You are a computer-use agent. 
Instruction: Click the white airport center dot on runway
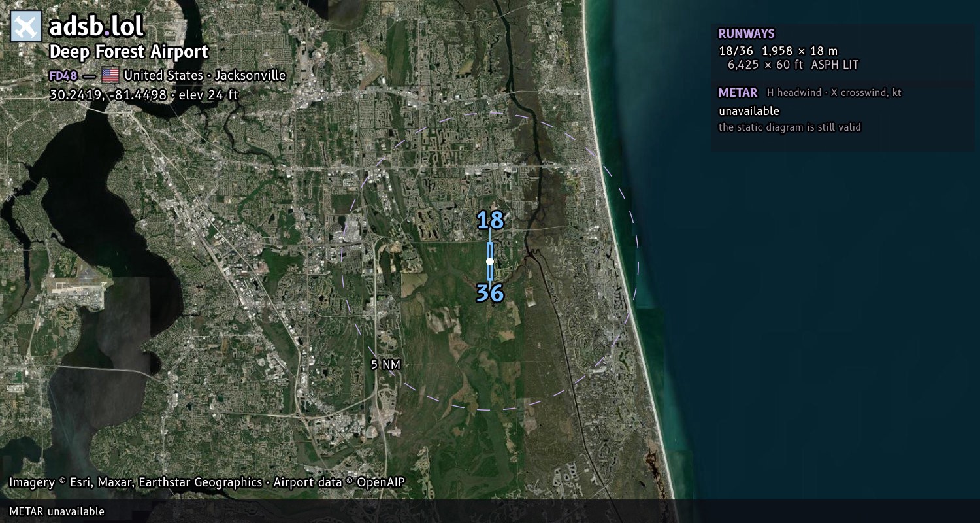click(x=490, y=261)
